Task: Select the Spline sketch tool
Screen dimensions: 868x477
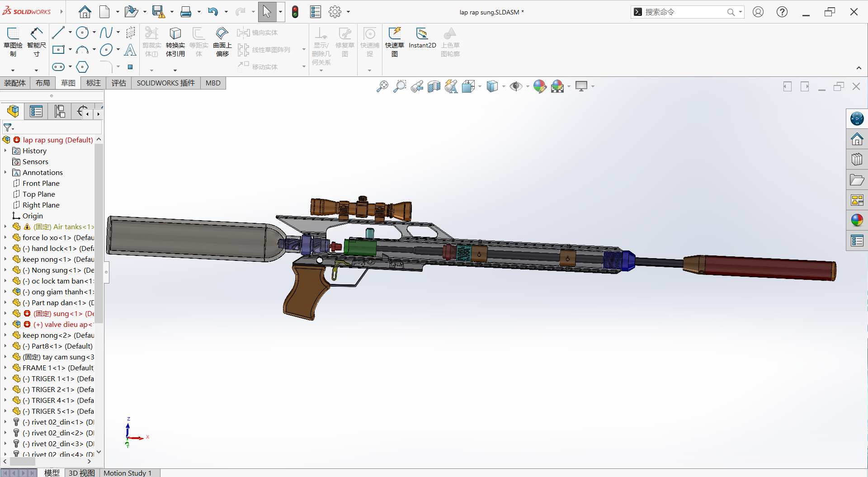Action: pyautogui.click(x=106, y=33)
